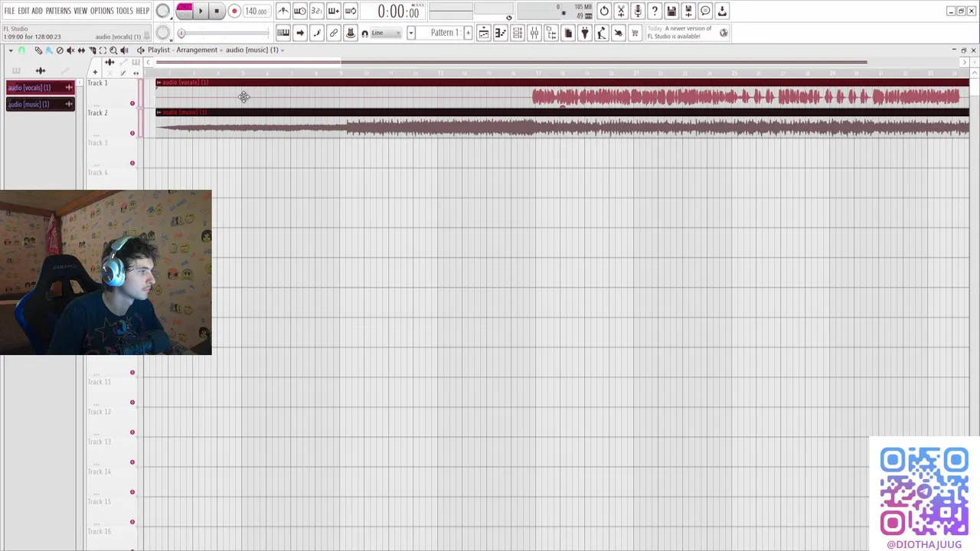Click the Play button in transport
This screenshot has width=980, height=551.
click(x=201, y=11)
